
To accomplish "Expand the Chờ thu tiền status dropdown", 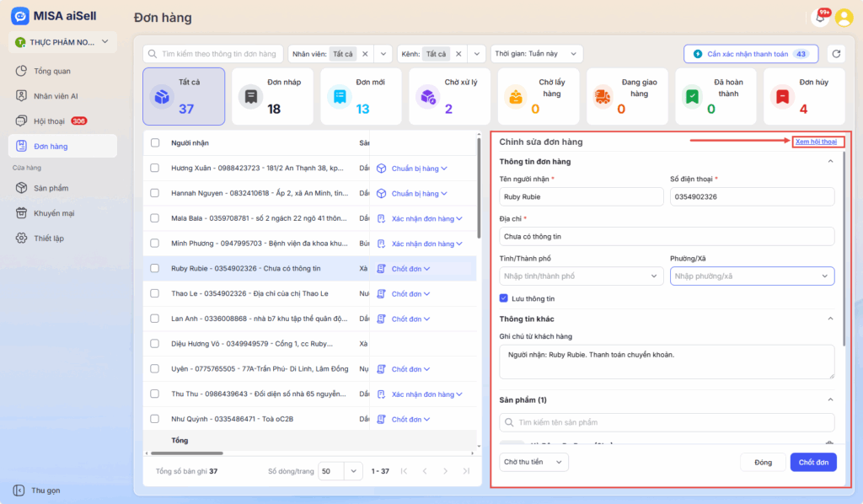I will pyautogui.click(x=533, y=462).
